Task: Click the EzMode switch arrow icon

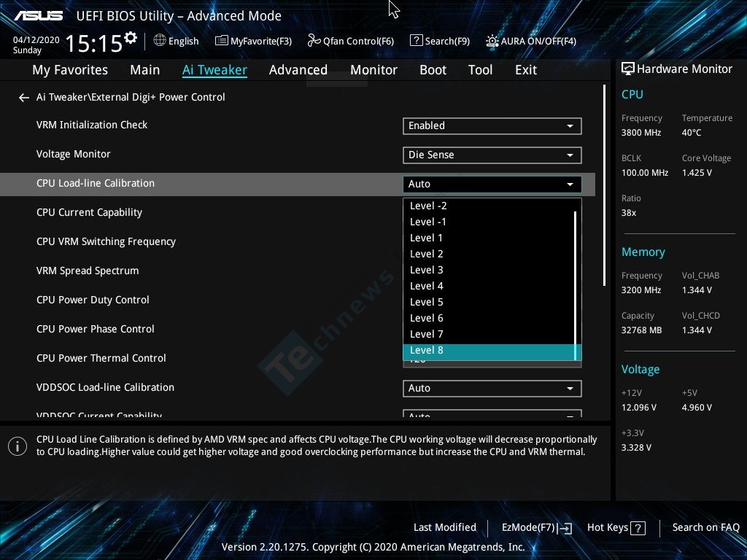Action: pos(565,528)
